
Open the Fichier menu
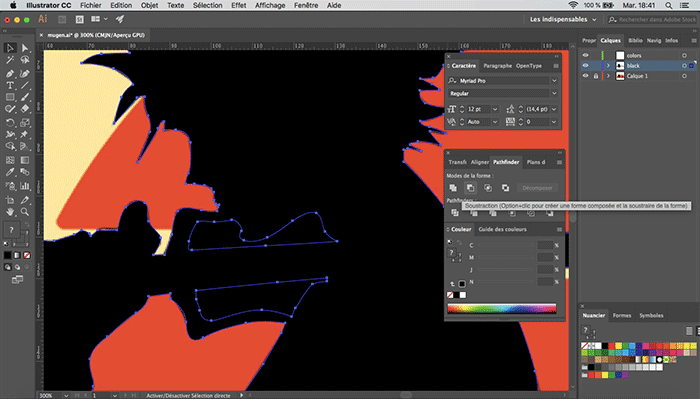click(91, 5)
